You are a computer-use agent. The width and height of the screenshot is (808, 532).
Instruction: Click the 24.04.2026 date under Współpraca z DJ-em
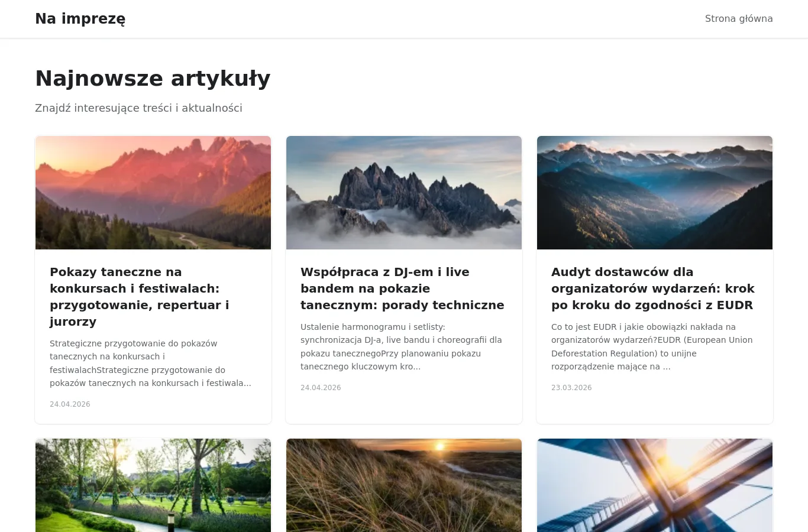321,388
